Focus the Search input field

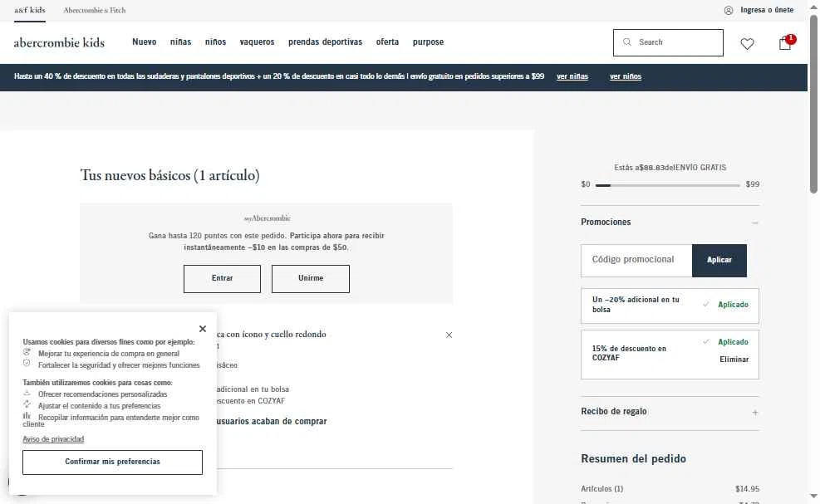coord(668,42)
